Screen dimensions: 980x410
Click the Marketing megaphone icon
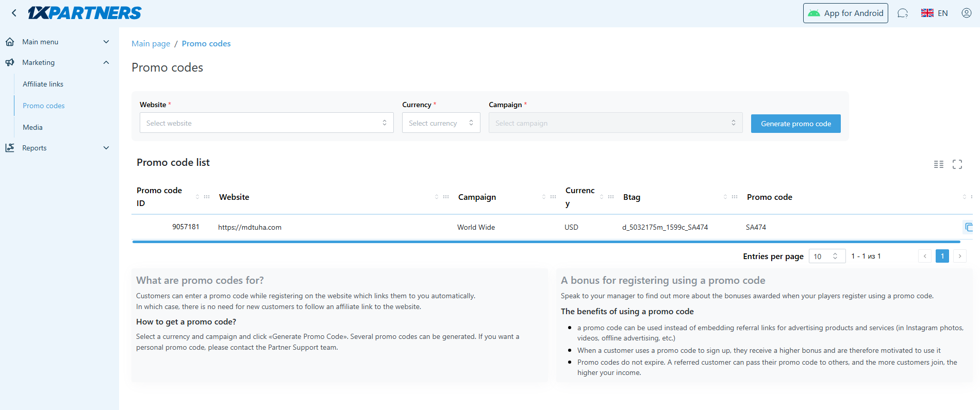pos(10,62)
